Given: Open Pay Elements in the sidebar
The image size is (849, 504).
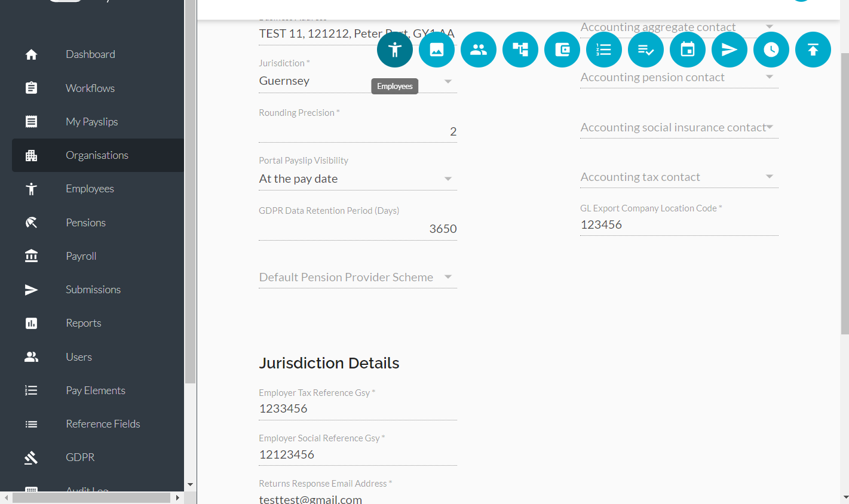Looking at the screenshot, I should coord(98,391).
